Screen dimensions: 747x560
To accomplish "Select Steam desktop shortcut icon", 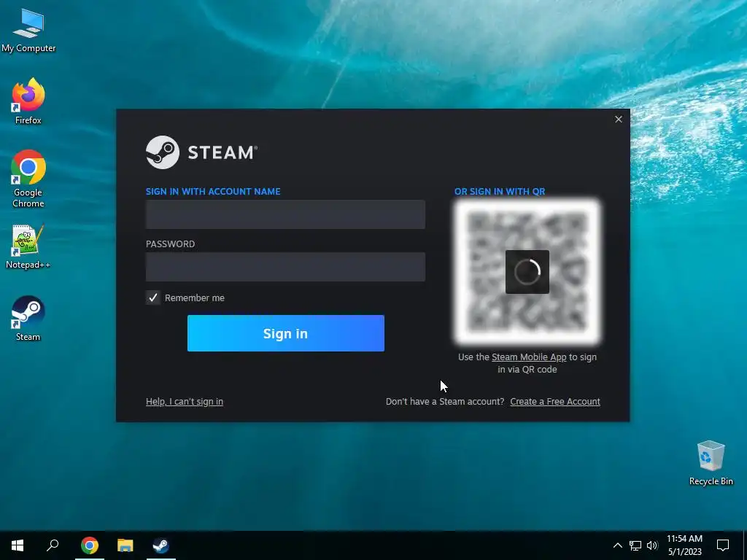I will point(28,318).
